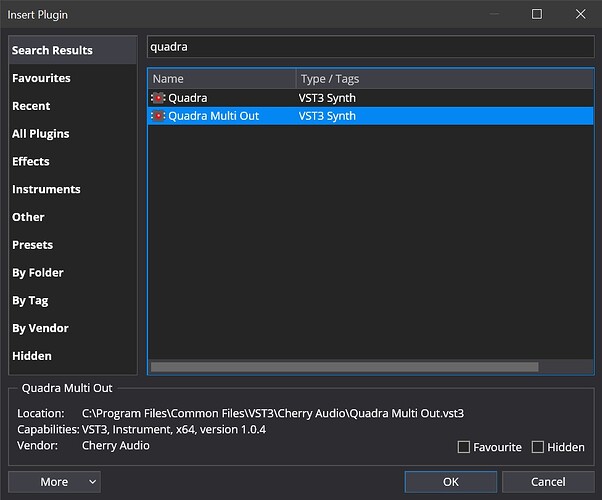Click the horizontal scrollbar in plugin list
This screenshot has width=602, height=500.
coord(344,367)
